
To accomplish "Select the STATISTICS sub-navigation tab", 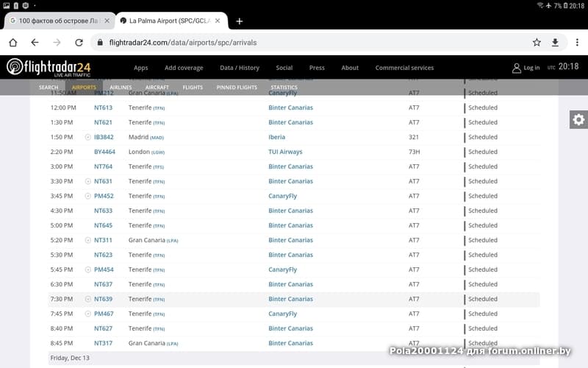I will [284, 87].
